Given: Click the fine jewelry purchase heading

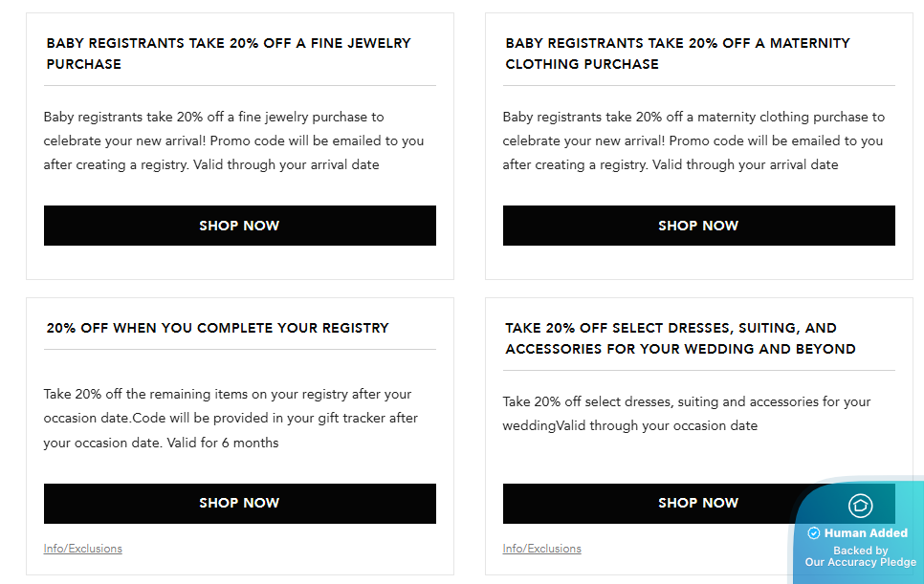Looking at the screenshot, I should (x=229, y=54).
